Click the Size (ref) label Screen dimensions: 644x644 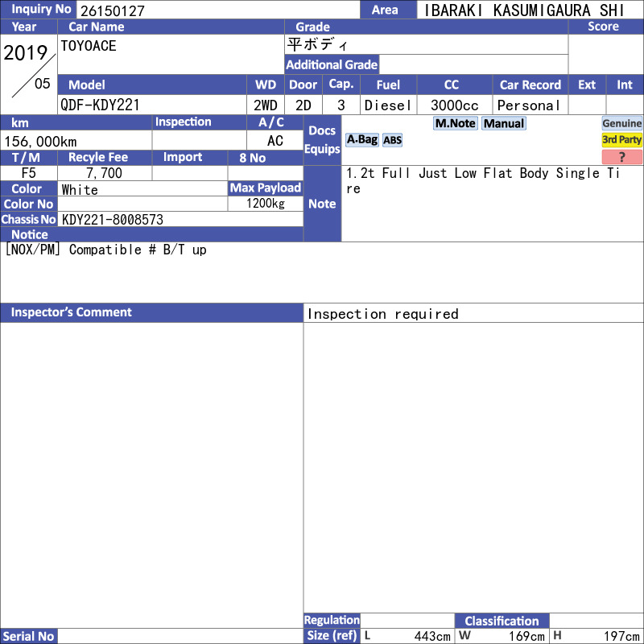(332, 636)
